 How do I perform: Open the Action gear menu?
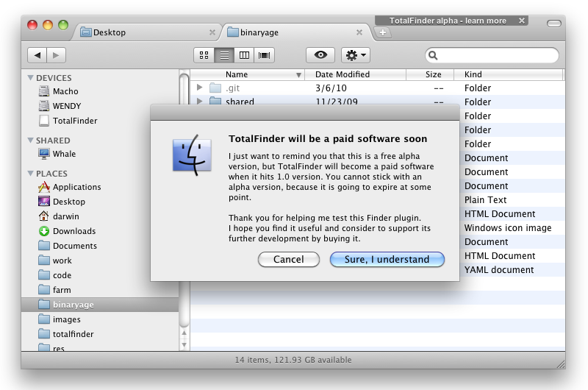click(355, 55)
